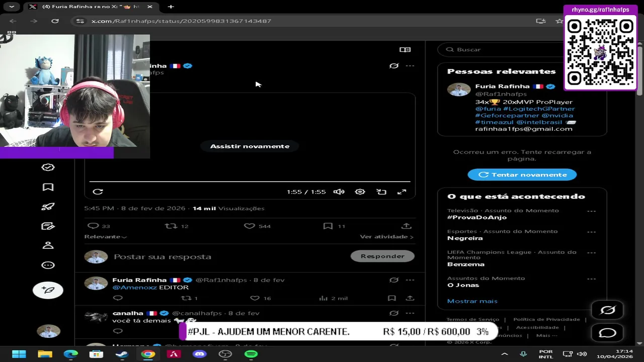644x362 pixels.
Task: Open Verified/Premium icon in X sidebar
Action: point(48,167)
